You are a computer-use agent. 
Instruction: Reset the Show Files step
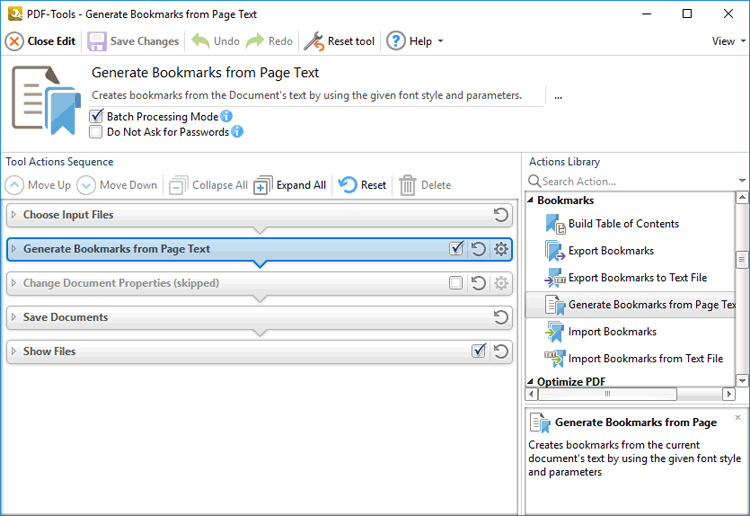coord(501,351)
